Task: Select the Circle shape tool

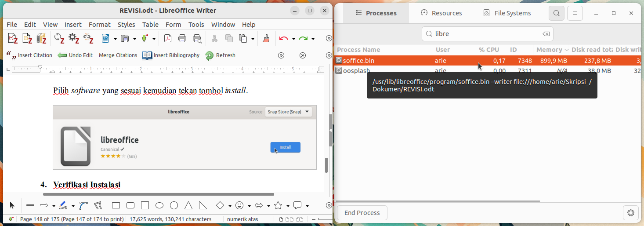Action: coord(174,205)
